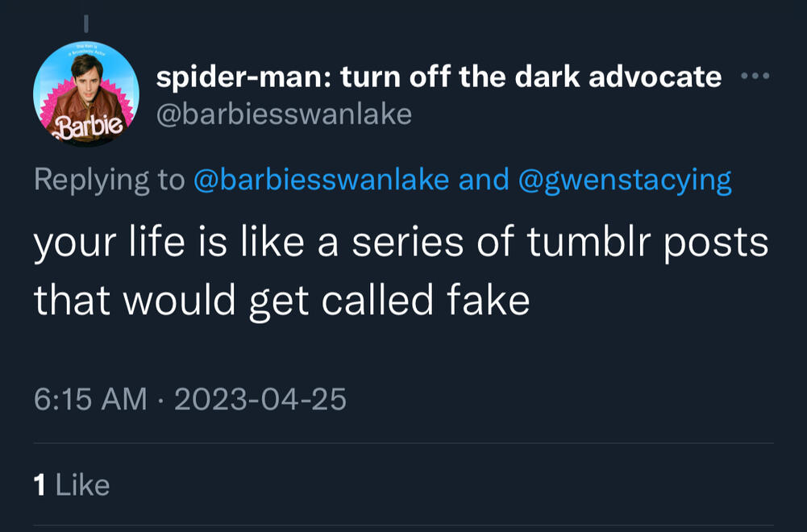Open display name 'spider-man: turn off the dark advocate'

tap(439, 77)
